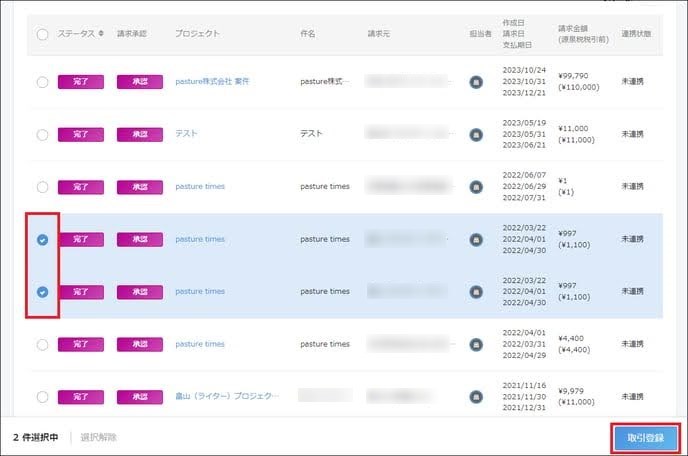Click assignee avatar in the (ライター) プロジェクト row
The image size is (688, 456).
click(x=476, y=397)
